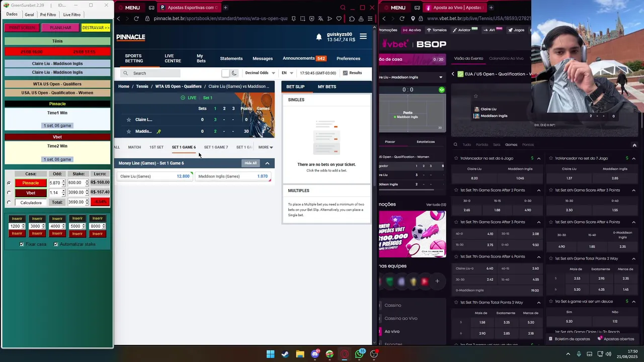Select Calculadora radio button
This screenshot has width=644, height=362.
click(x=9, y=203)
